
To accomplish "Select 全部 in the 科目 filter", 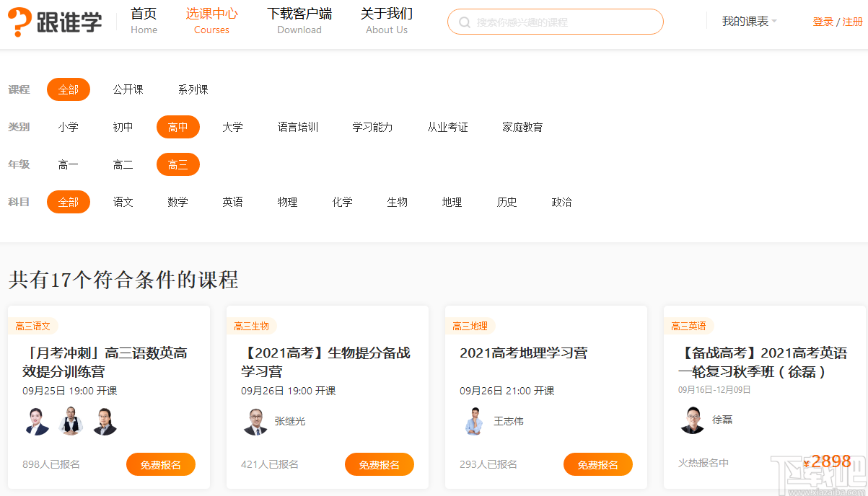I will click(x=69, y=202).
